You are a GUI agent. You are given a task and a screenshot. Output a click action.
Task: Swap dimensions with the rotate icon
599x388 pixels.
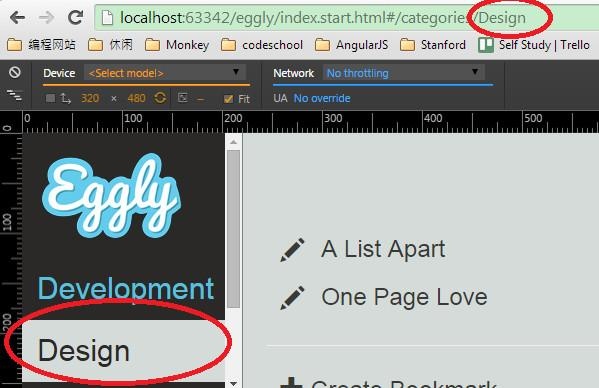160,98
